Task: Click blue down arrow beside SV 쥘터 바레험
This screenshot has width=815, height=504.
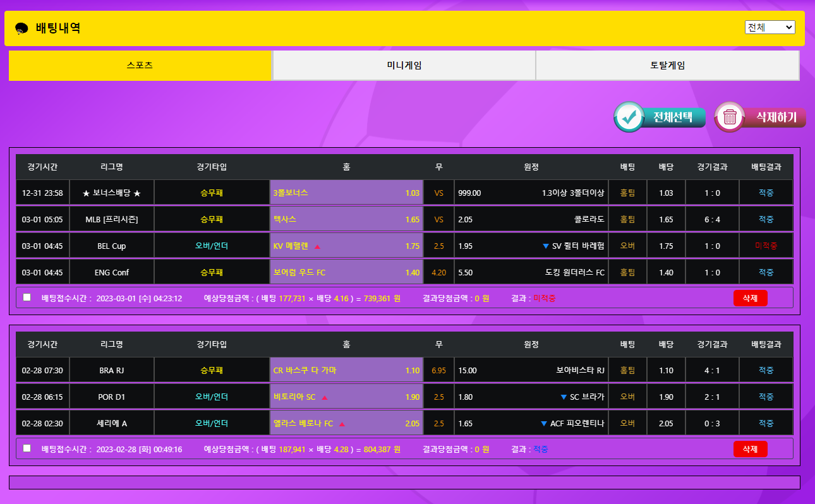Action: click(546, 246)
